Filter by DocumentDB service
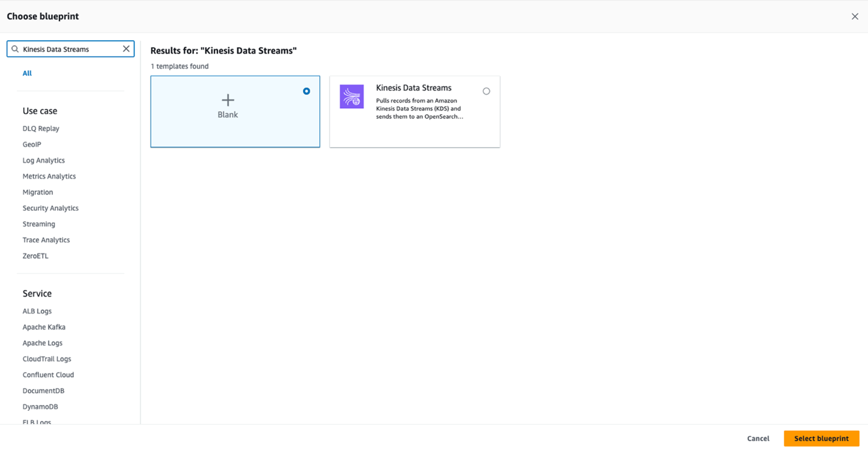This screenshot has width=868, height=449. pos(43,391)
